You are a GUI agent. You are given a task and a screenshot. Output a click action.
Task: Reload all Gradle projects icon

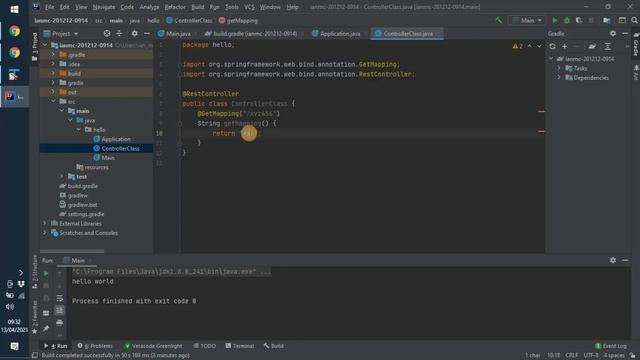(x=552, y=47)
